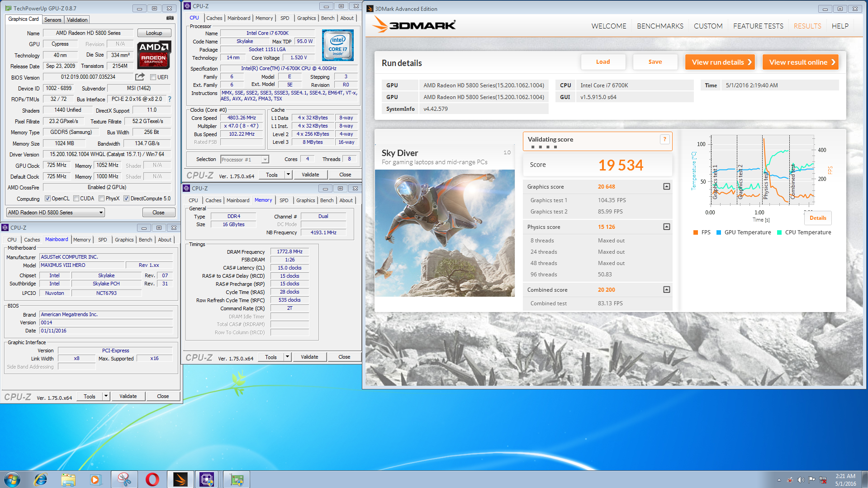This screenshot has height=488, width=868.
Task: Open the Opera browser taskbar icon
Action: point(152,479)
